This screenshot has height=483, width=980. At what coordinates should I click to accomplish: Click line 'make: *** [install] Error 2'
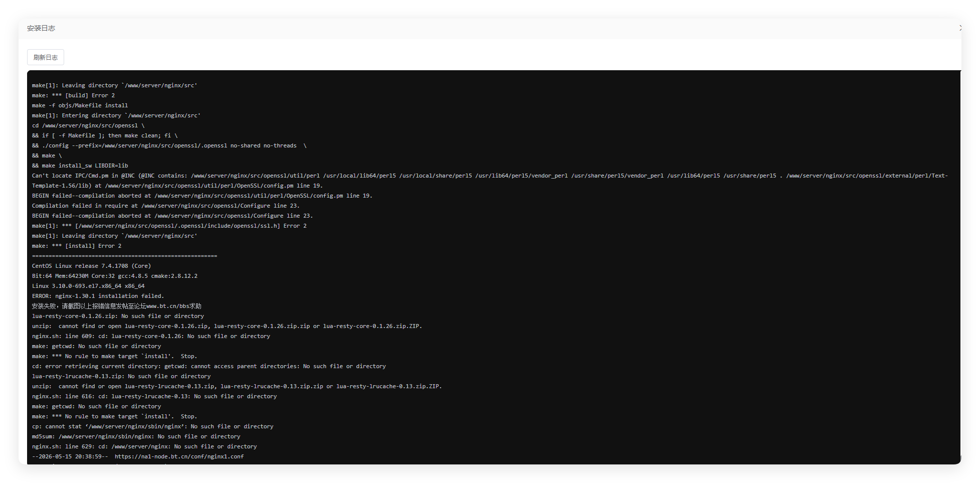[x=77, y=246]
